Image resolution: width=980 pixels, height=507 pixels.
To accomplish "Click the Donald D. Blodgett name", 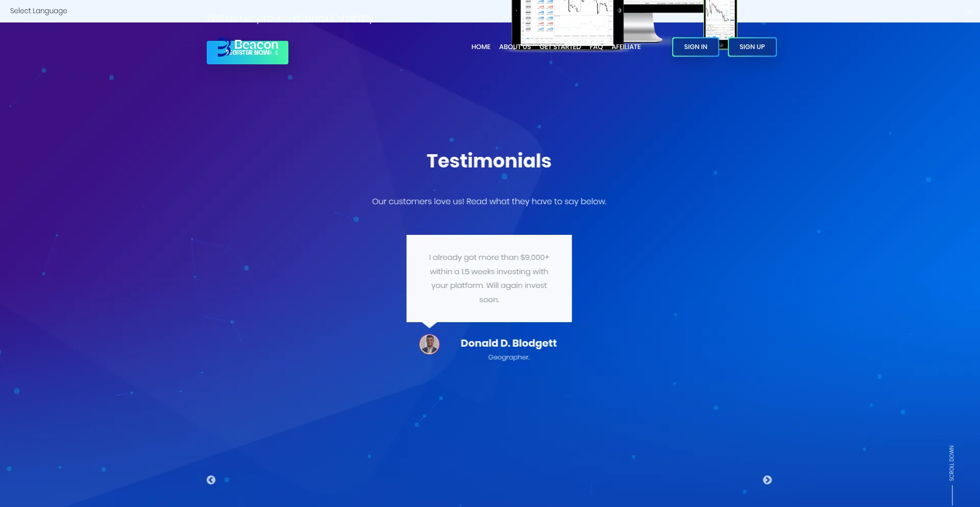I will 508,343.
